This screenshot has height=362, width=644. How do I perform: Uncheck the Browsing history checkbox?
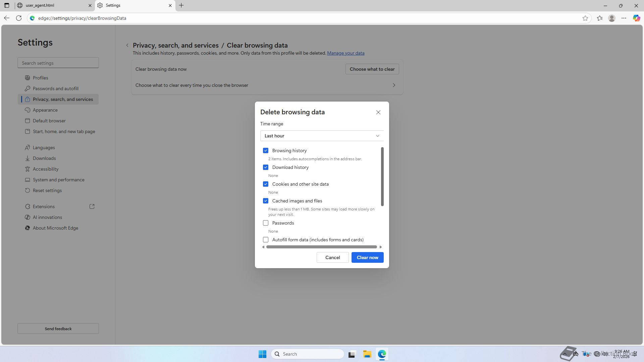click(x=266, y=150)
